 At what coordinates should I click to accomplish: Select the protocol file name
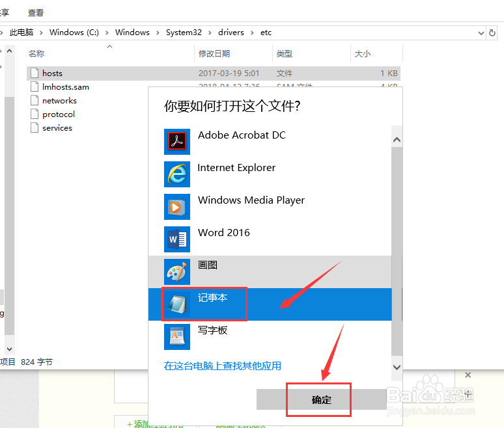point(59,114)
